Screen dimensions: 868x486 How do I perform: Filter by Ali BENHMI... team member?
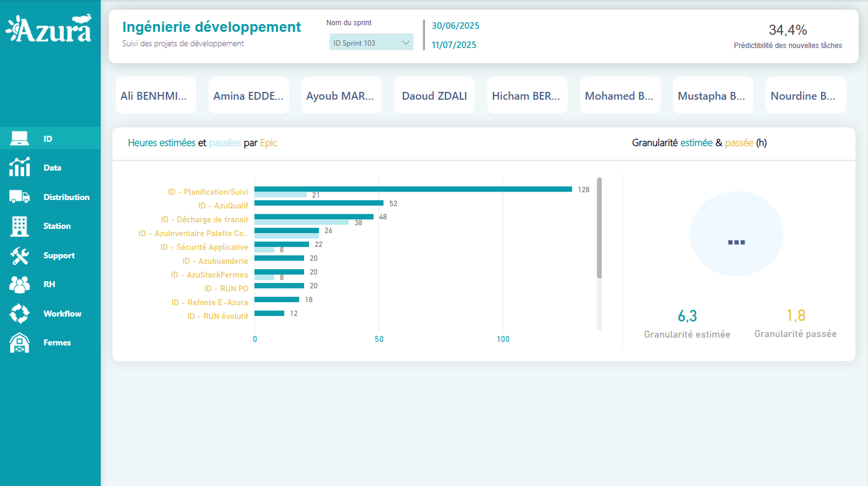[x=156, y=96]
